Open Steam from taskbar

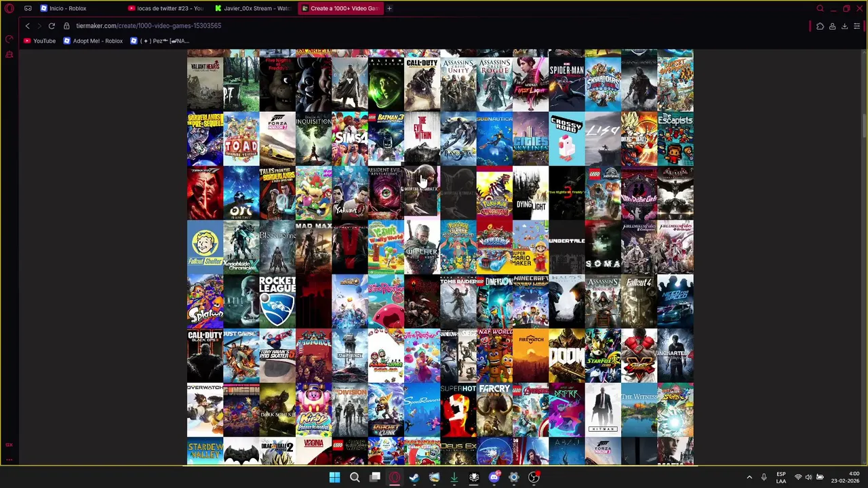click(x=414, y=477)
